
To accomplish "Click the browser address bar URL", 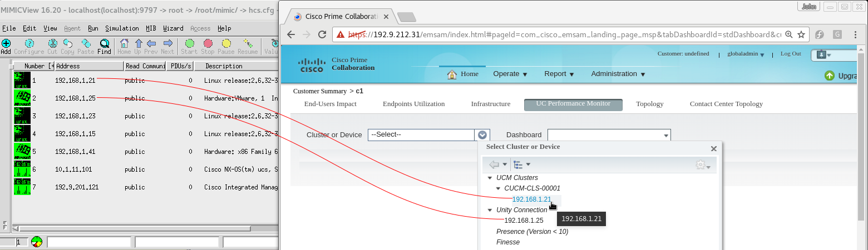I will click(565, 34).
